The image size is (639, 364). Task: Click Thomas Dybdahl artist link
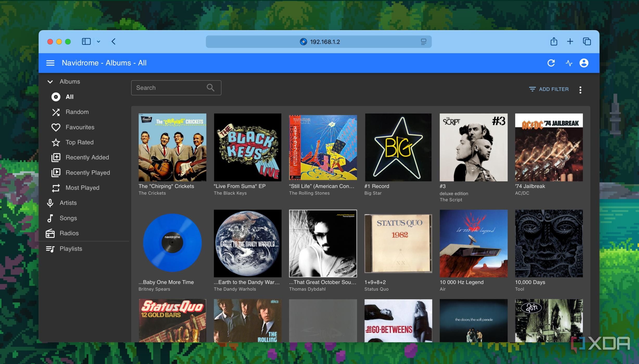coord(307,289)
